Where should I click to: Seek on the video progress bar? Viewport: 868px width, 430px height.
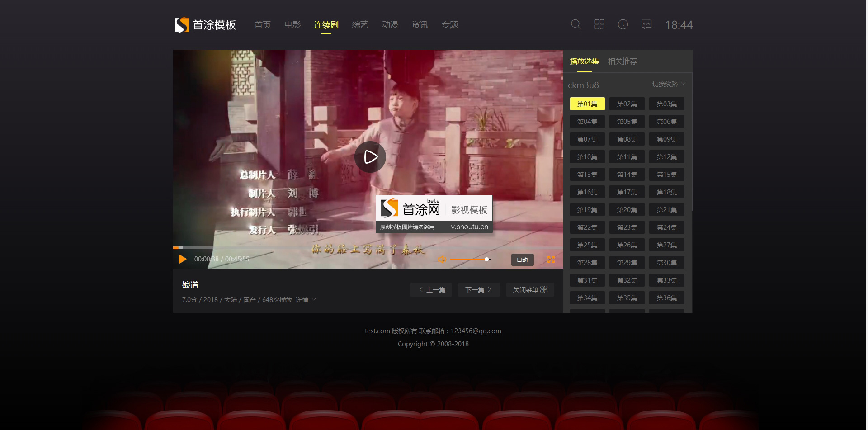(368, 248)
